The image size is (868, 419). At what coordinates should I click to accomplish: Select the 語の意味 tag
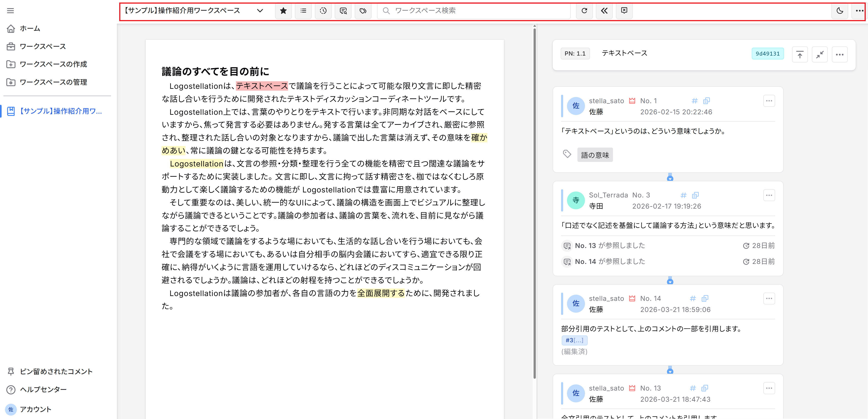tap(595, 155)
